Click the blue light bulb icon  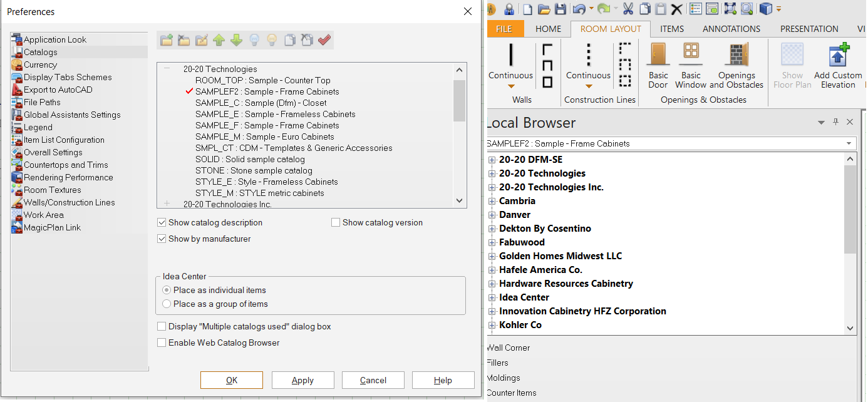point(254,40)
